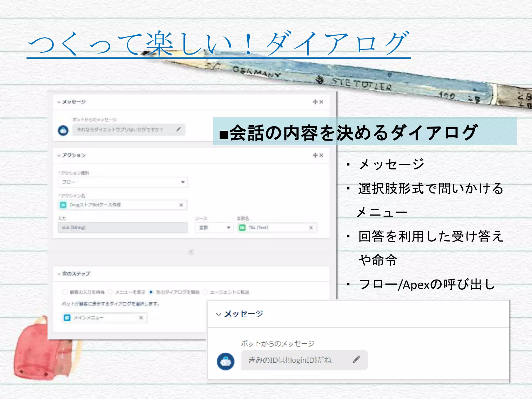Edit the diet supplement message with pencil icon

178,129
